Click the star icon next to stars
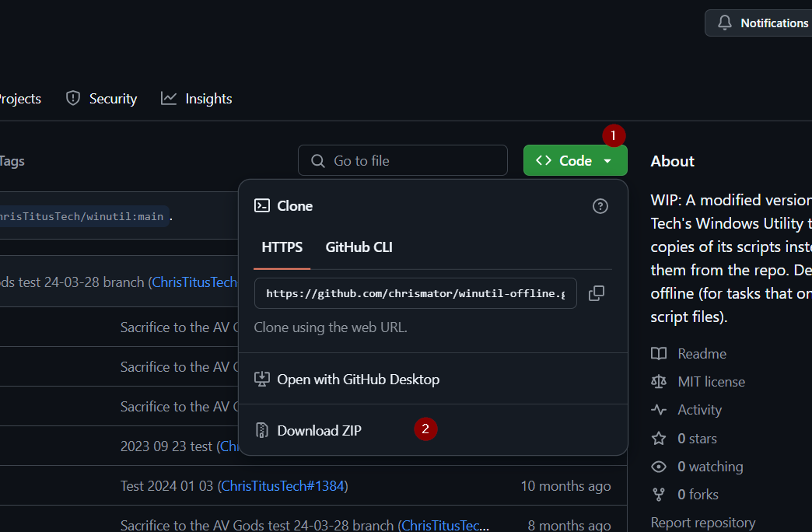 659,439
